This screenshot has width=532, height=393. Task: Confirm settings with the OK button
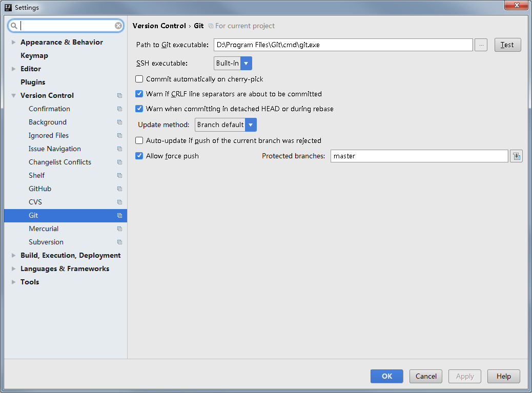[x=387, y=377]
